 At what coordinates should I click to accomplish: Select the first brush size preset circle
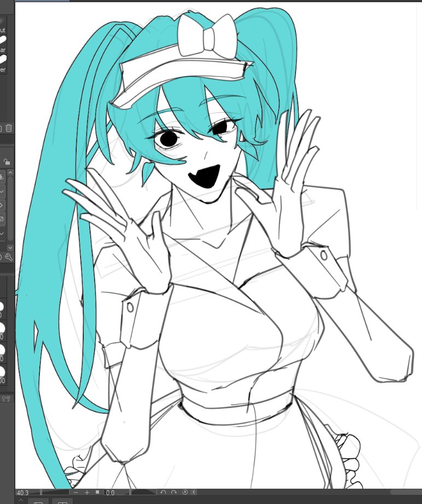coord(2,306)
